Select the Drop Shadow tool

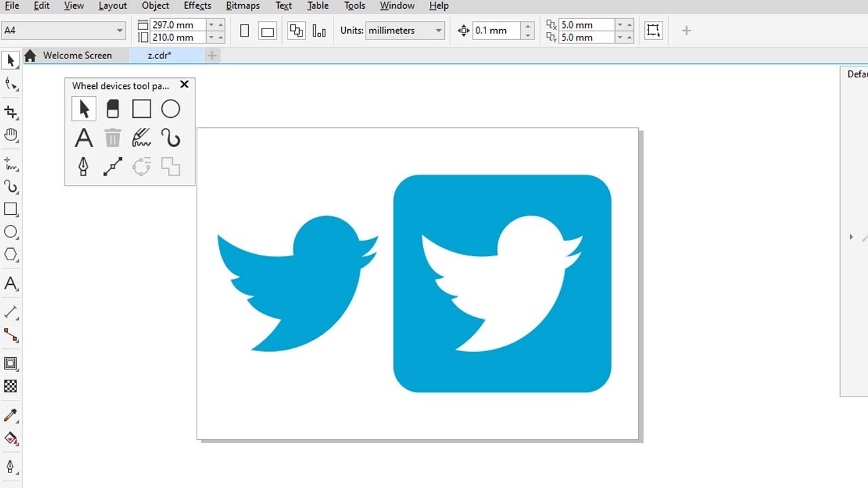pos(10,364)
